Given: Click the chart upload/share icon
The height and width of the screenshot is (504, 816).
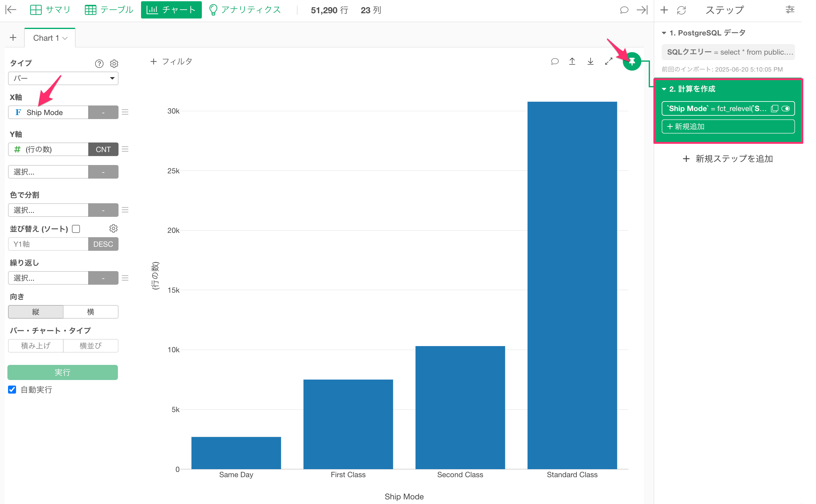Looking at the screenshot, I should click(x=572, y=61).
